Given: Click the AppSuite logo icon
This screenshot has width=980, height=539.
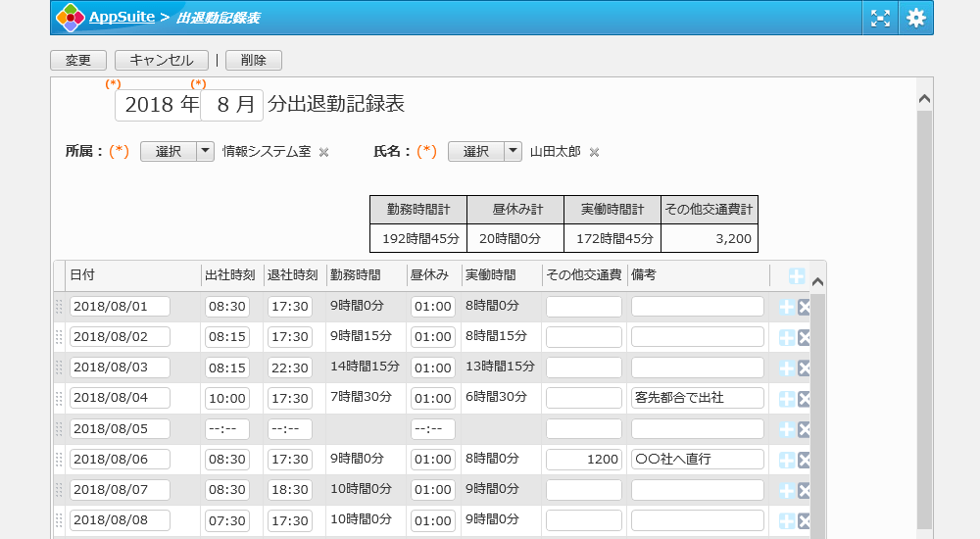Looking at the screenshot, I should click(70, 18).
